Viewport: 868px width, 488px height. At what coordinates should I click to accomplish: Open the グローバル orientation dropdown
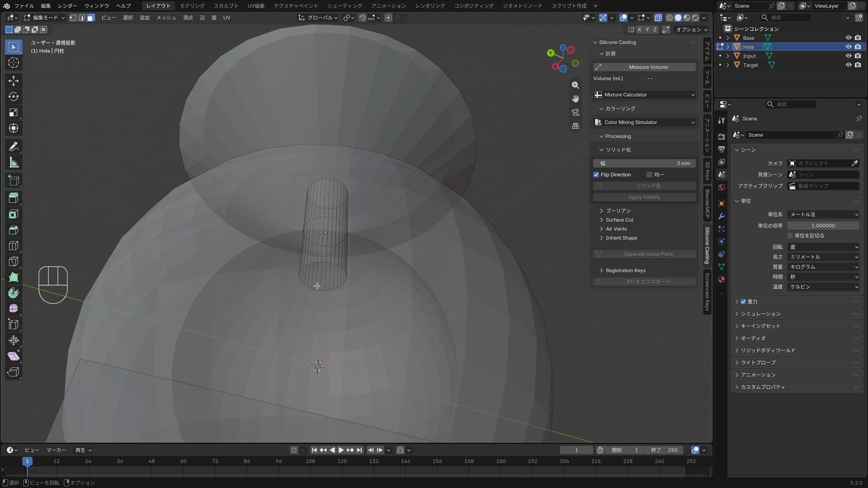coord(318,18)
